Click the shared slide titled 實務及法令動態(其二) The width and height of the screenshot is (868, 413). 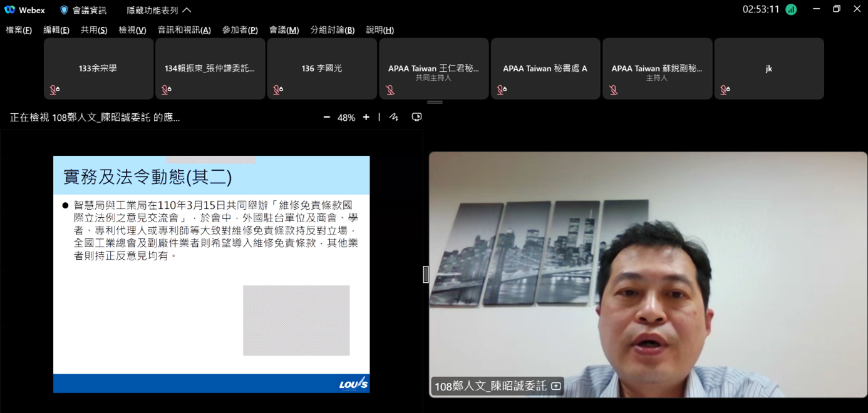[x=211, y=274]
